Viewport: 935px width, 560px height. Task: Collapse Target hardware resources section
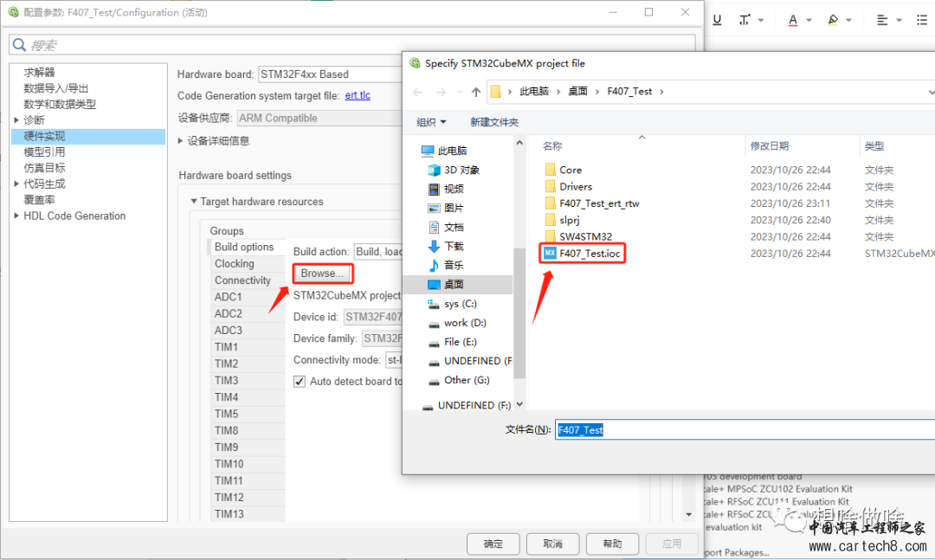point(194,202)
